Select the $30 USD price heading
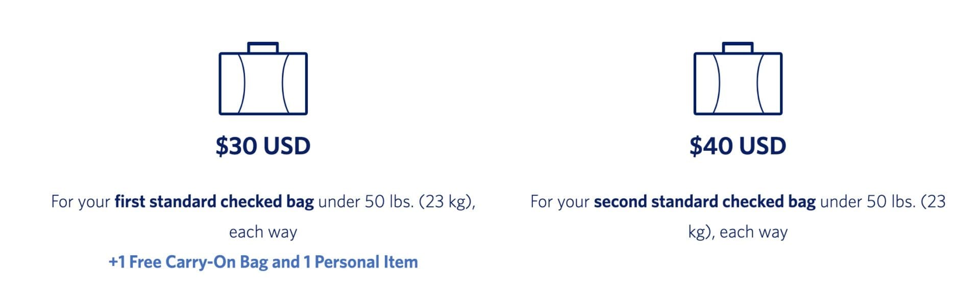This screenshot has width=980, height=290. [x=263, y=146]
